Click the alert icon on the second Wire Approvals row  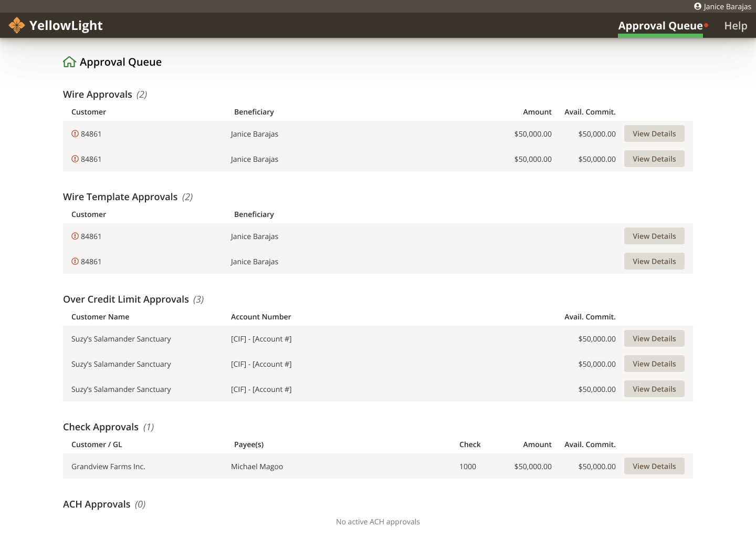click(x=75, y=159)
